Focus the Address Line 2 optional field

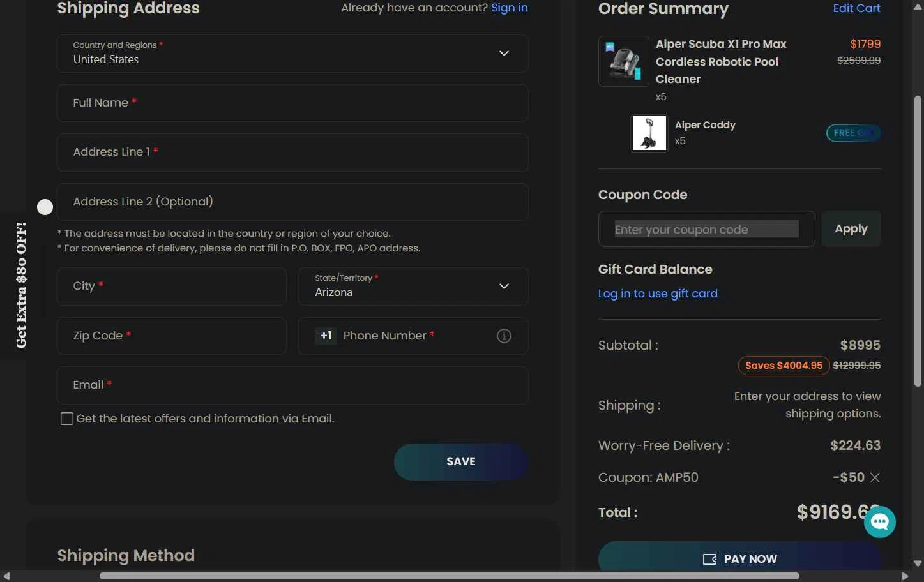click(292, 202)
